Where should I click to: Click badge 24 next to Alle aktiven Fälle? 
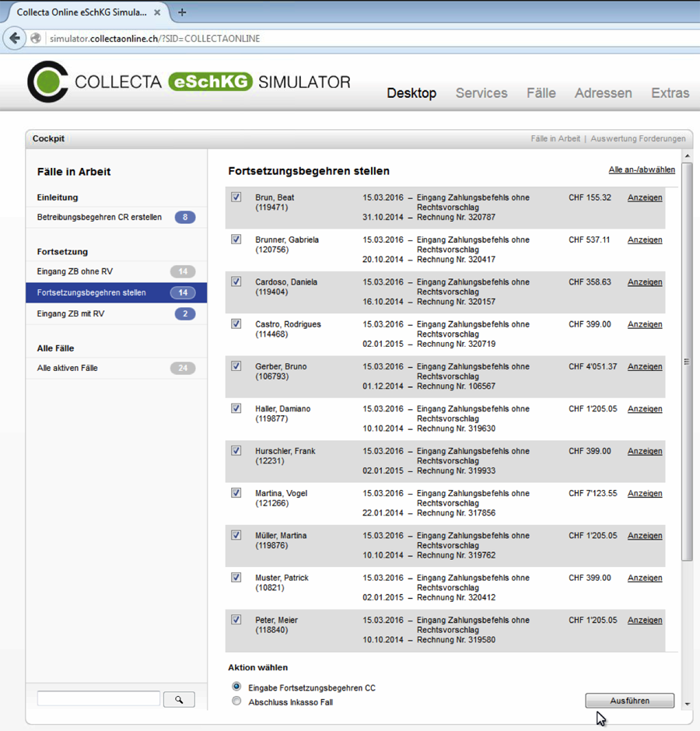click(x=183, y=368)
